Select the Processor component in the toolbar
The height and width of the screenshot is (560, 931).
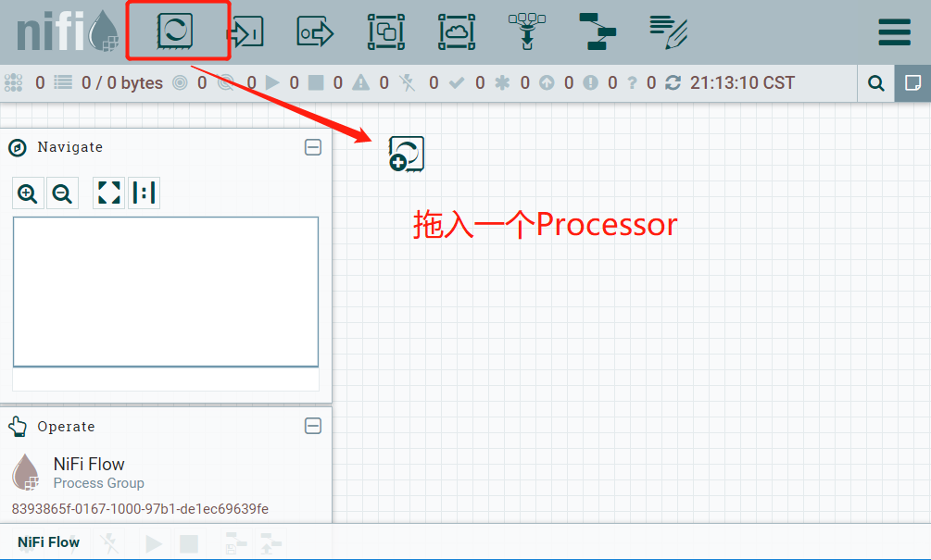pos(176,31)
